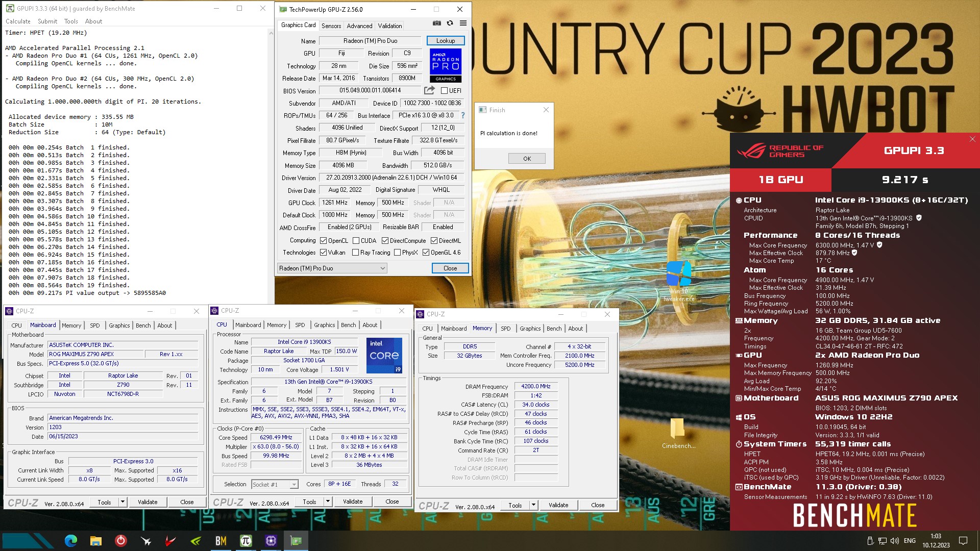
Task: Switch to the Sensors tab in GPU-Z
Action: click(x=331, y=26)
